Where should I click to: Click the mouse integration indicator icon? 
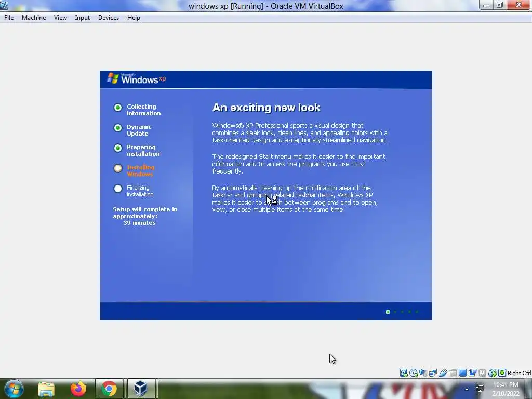(x=493, y=373)
